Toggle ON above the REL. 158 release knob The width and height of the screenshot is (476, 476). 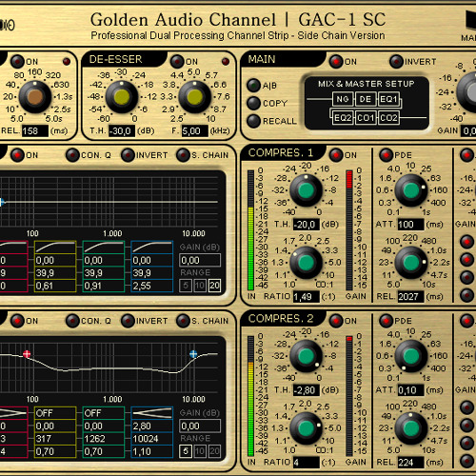17,61
